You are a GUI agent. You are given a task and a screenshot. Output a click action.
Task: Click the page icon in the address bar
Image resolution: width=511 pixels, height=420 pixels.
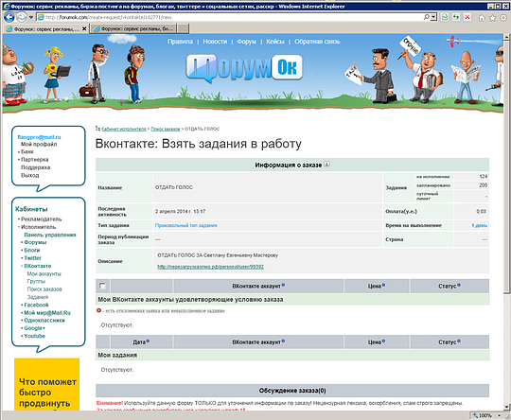point(41,17)
